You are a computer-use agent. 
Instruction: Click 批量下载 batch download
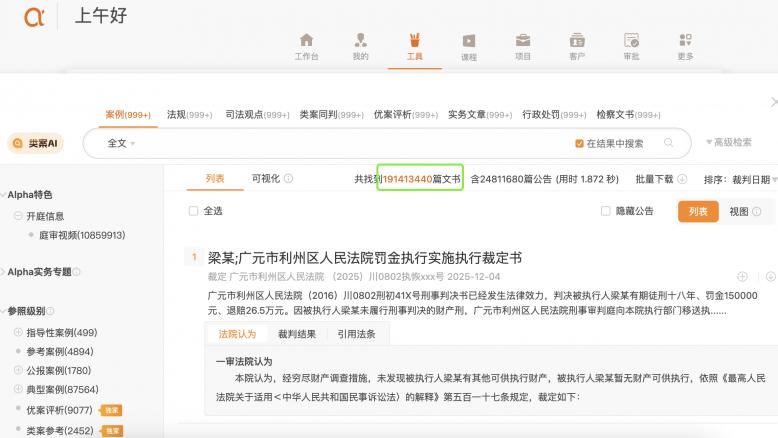pos(654,179)
